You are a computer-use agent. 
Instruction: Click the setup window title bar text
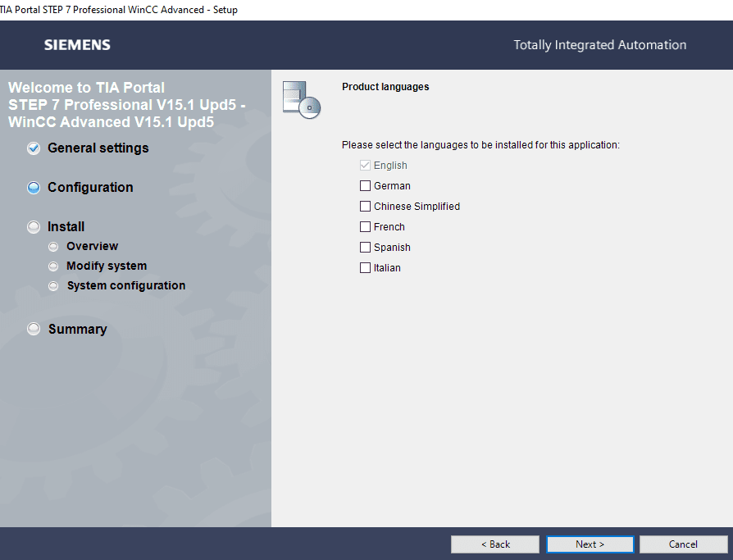(x=119, y=10)
